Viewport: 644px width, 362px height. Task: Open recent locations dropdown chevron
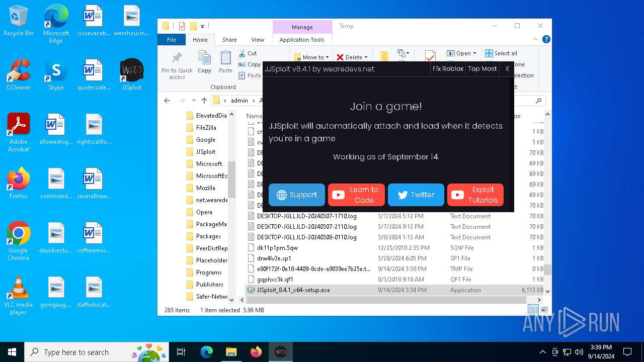click(x=193, y=101)
